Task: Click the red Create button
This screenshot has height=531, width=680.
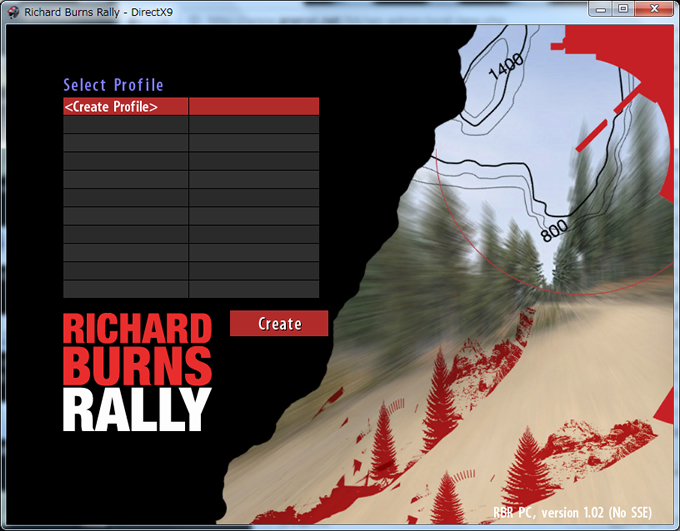Action: click(x=279, y=323)
